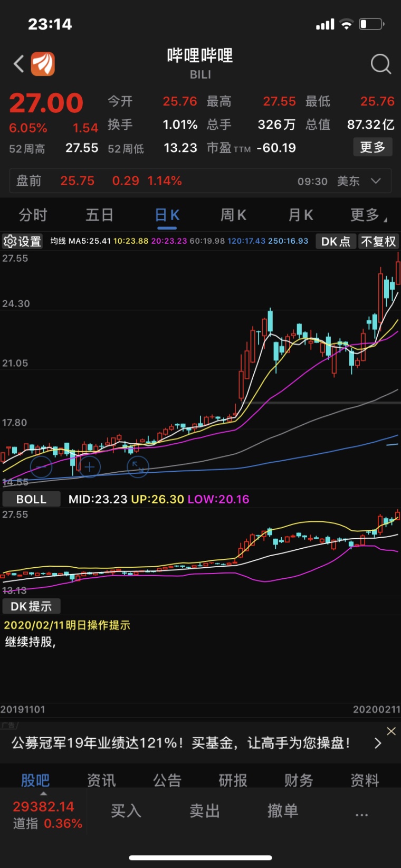Expand the 盘前 pre-market dropdown chevron

click(376, 181)
